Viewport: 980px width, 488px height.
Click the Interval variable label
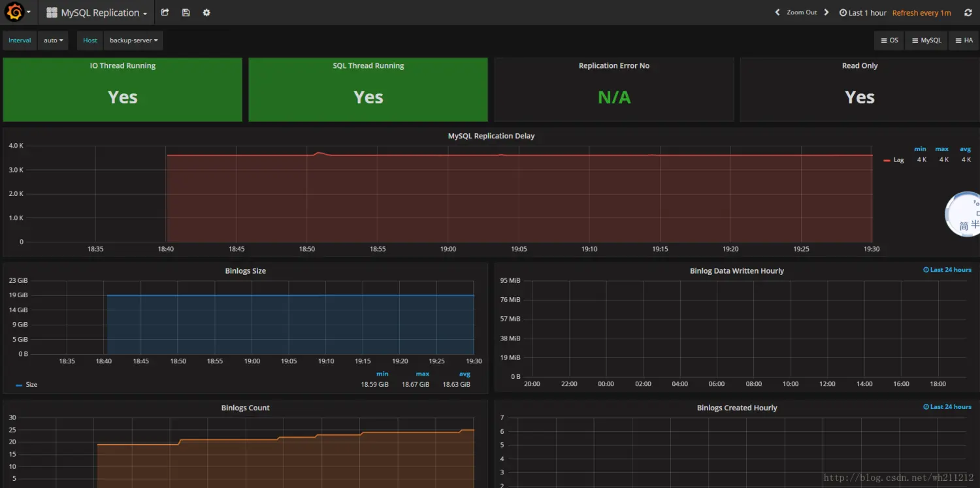point(20,41)
